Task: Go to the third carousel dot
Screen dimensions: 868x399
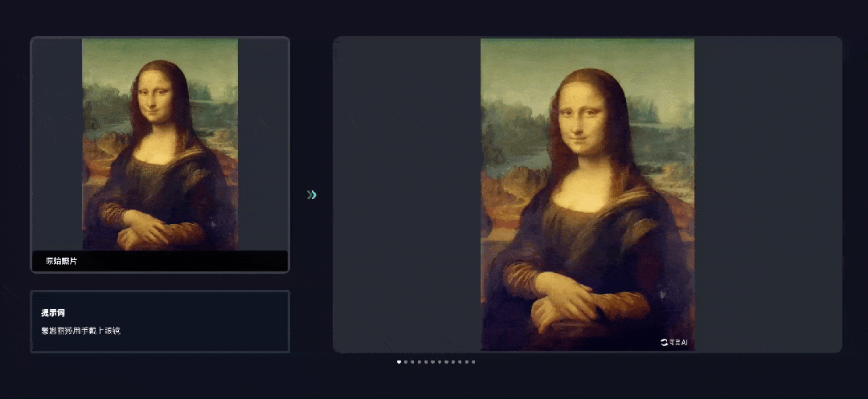Action: (412, 362)
